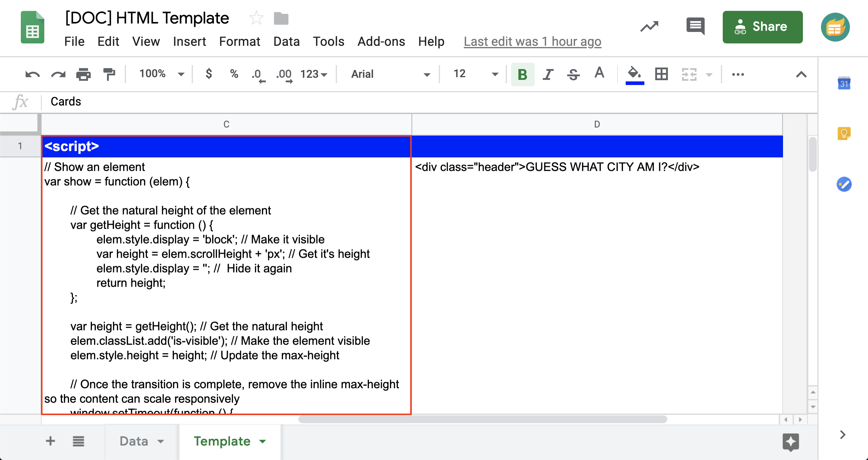This screenshot has width=868, height=460.
Task: Toggle bold formatting
Action: click(x=522, y=74)
